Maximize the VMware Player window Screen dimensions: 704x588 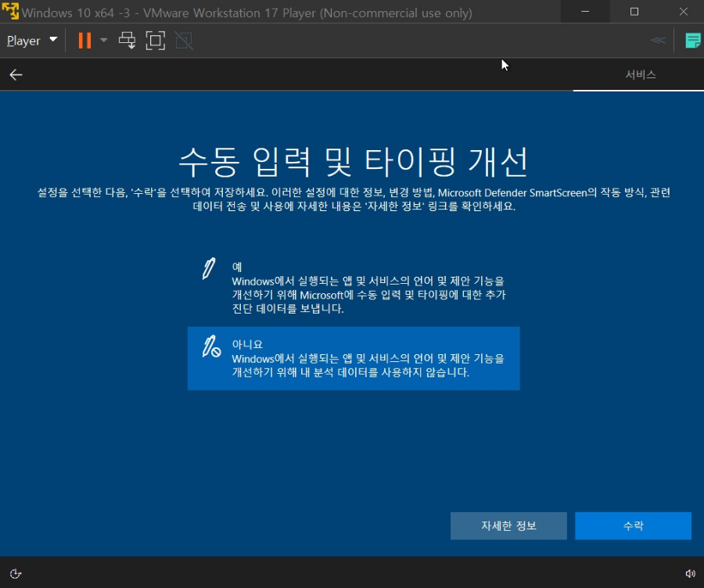[x=634, y=12]
